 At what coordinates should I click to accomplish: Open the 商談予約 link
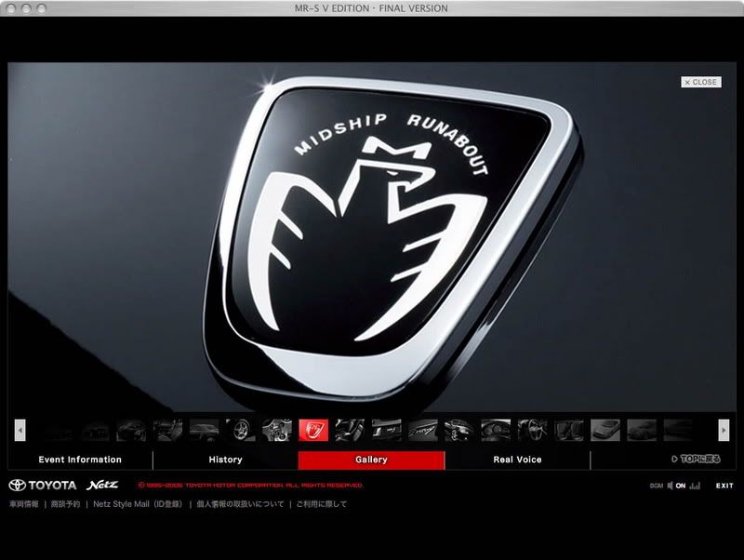point(65,504)
